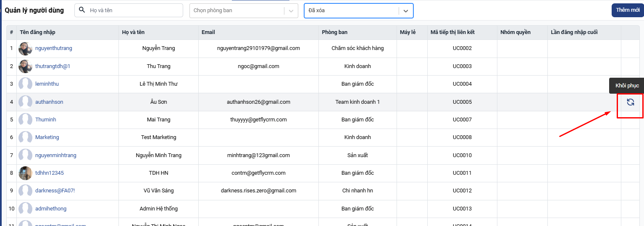Click default avatar icon of Marketing user

[x=25, y=137]
